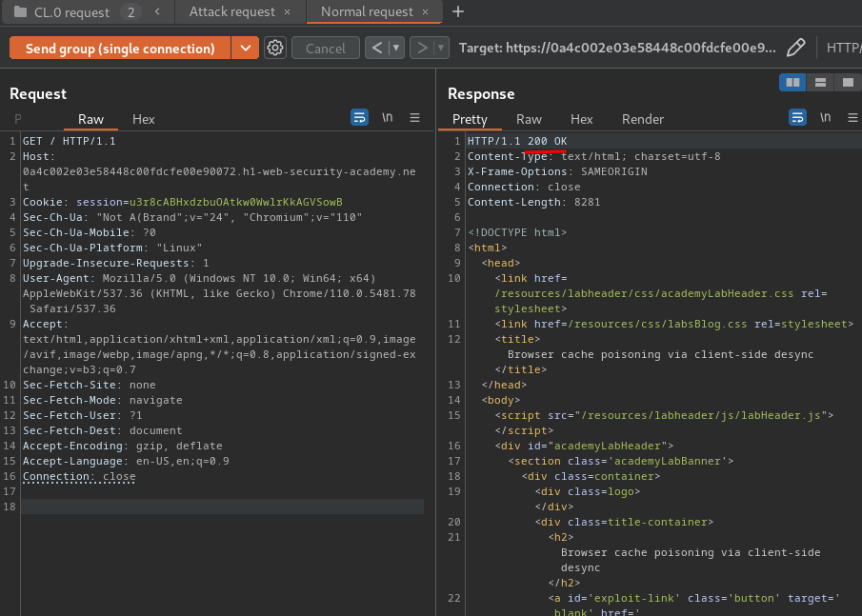The image size is (862, 616).
Task: Click Content-Length: 8281 response header
Action: [533, 202]
